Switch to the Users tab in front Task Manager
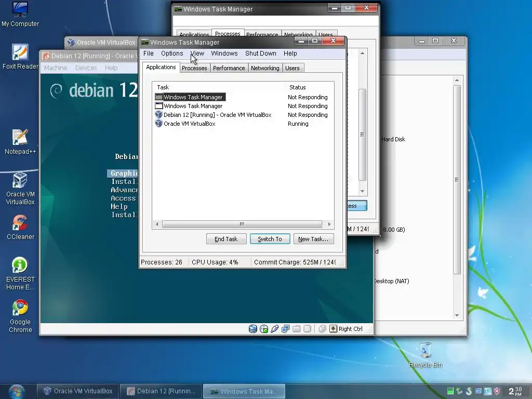 click(292, 68)
